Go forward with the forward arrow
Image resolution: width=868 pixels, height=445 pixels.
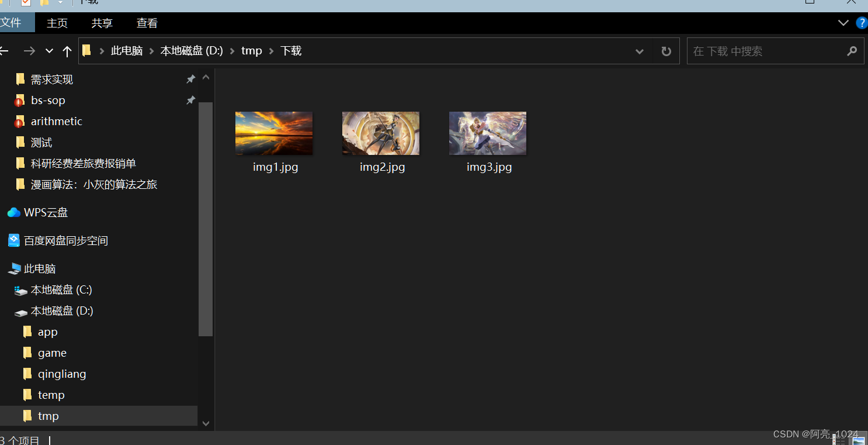29,51
